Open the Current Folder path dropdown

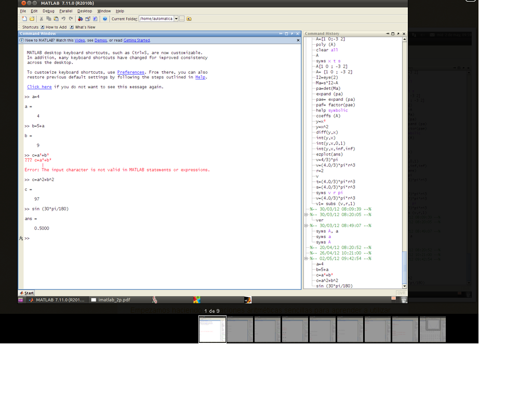click(x=176, y=19)
